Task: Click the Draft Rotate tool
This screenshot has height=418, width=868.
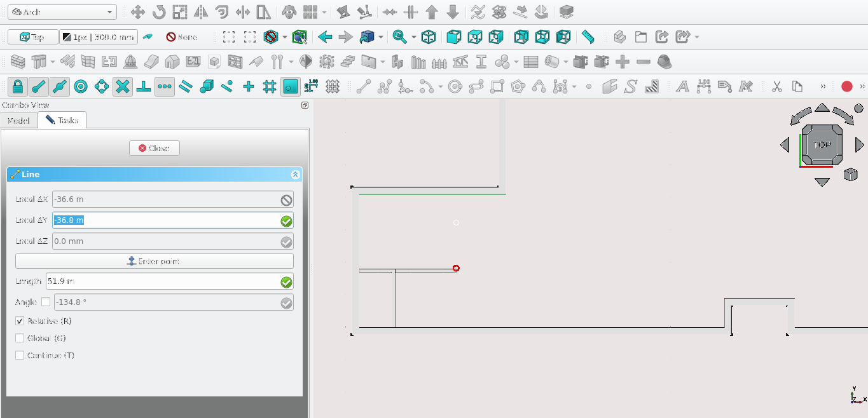Action: tap(158, 12)
